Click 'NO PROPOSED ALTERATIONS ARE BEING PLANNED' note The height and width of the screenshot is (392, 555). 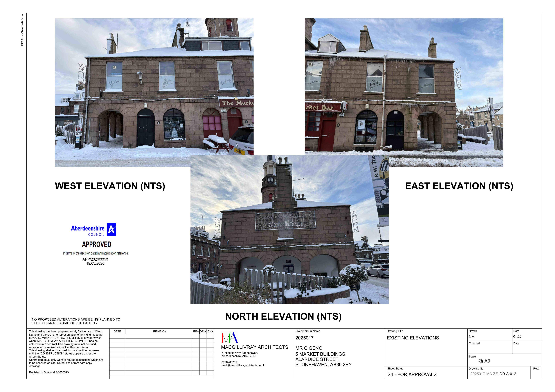pyautogui.click(x=76, y=321)
